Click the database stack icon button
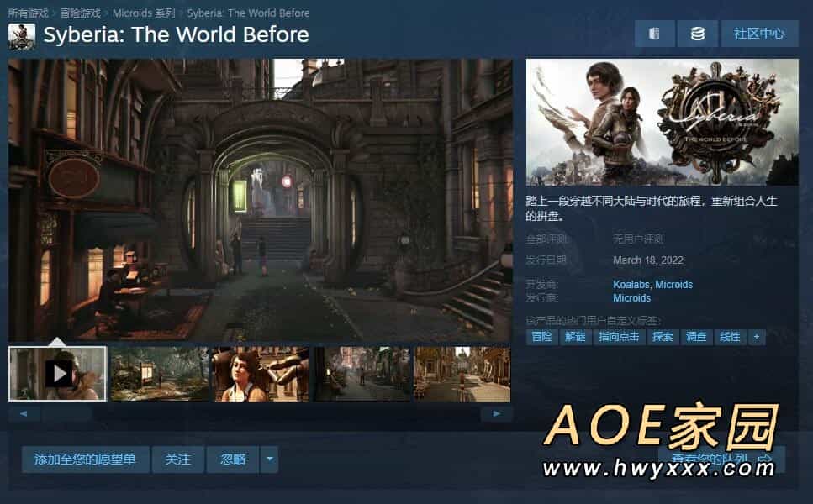Image resolution: width=813 pixels, height=504 pixels. 698,34
